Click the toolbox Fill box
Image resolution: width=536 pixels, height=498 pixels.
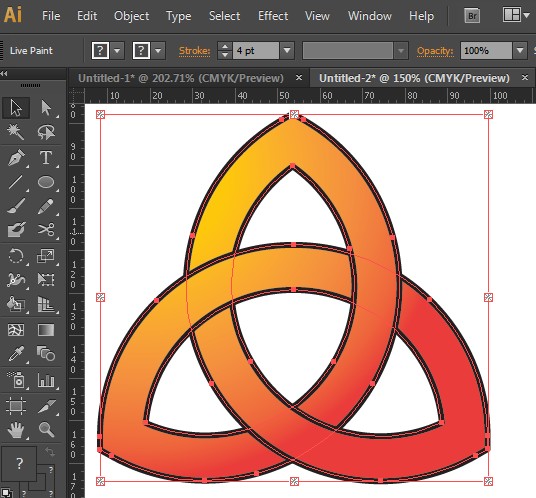click(19, 463)
